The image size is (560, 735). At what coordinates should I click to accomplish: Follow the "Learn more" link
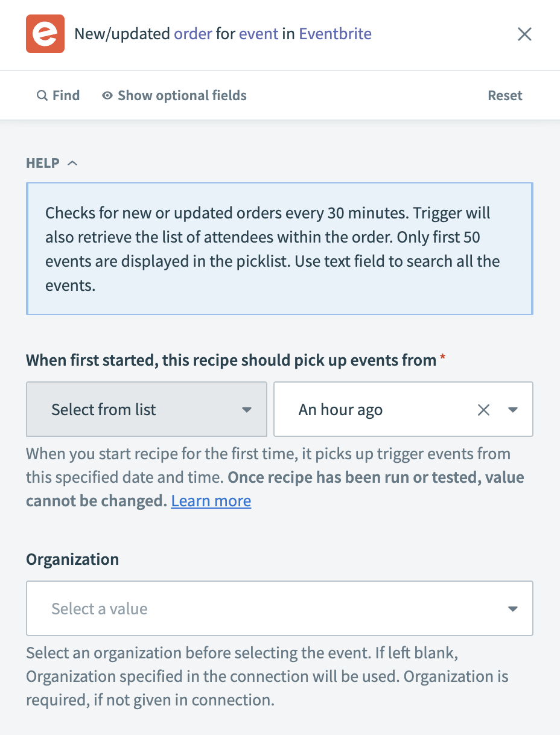pos(211,500)
